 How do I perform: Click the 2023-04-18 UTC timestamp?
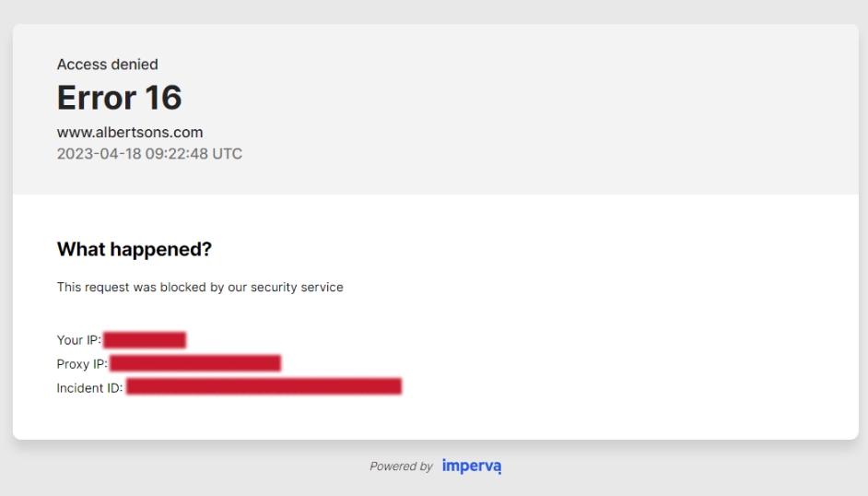pyautogui.click(x=149, y=154)
